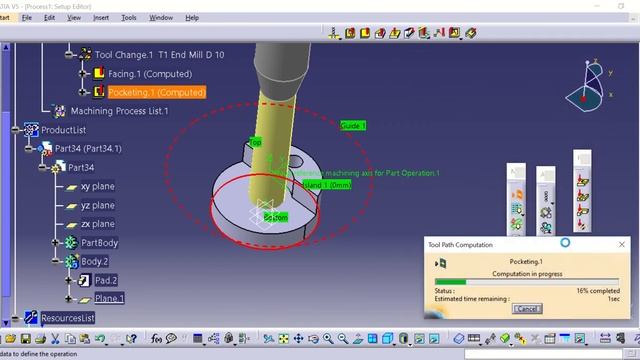Open the dropdown beside the Undo icon
Image resolution: width=640 pixels, height=360 pixels.
click(x=107, y=344)
